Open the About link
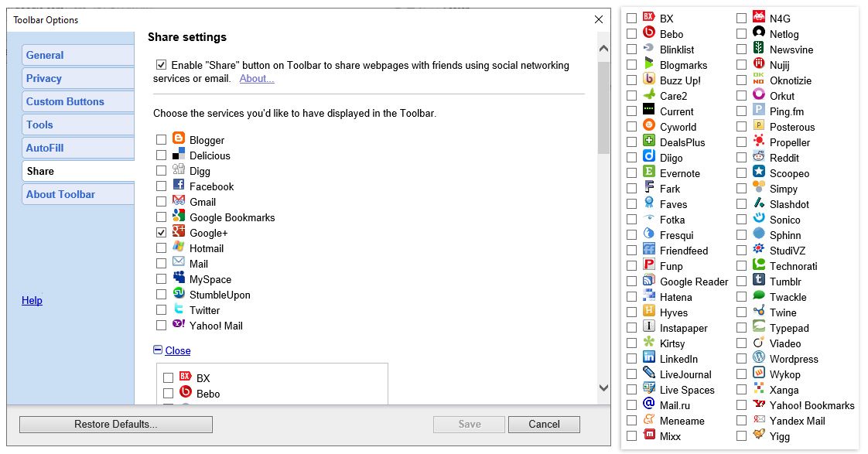This screenshot has height=454, width=868. point(256,78)
